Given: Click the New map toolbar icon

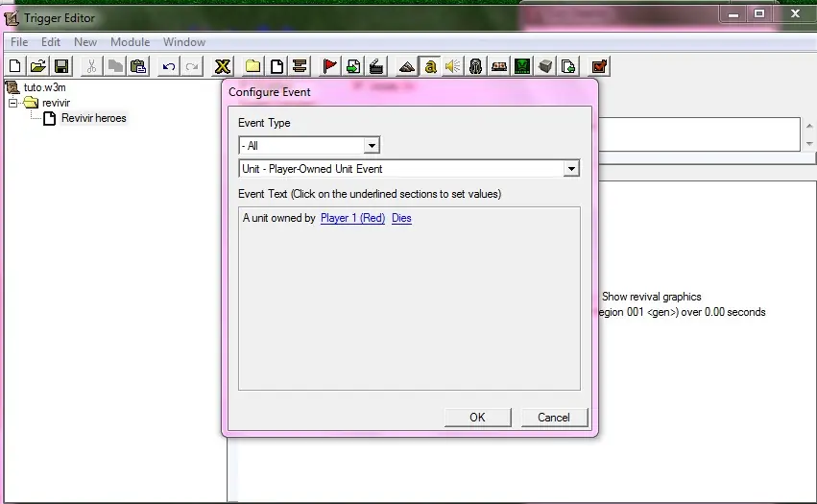Looking at the screenshot, I should tap(15, 66).
